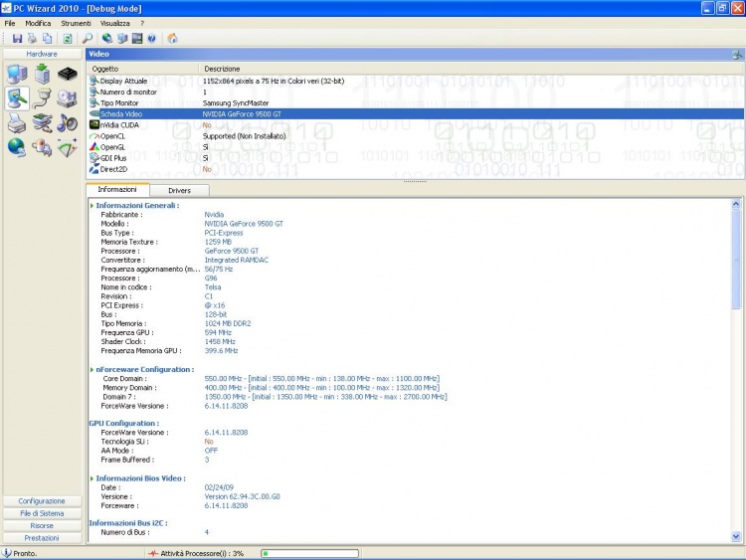
Task: Collapse the Informazioni Generali section
Action: coord(92,206)
